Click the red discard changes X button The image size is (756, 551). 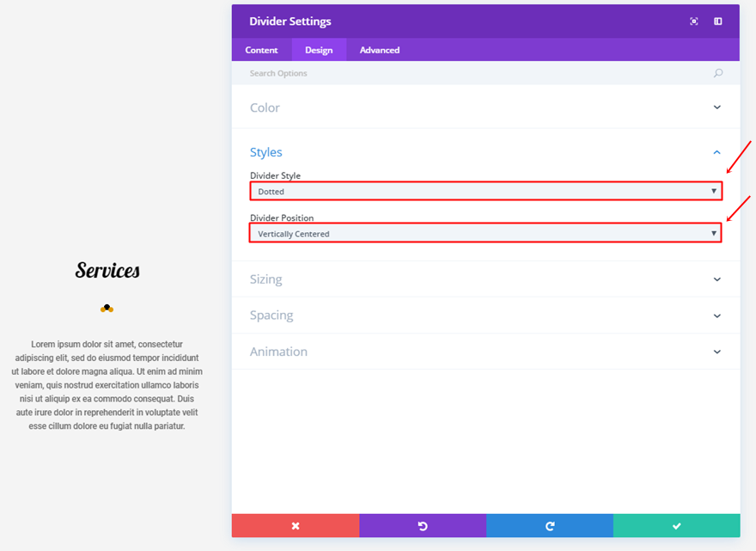coord(296,525)
